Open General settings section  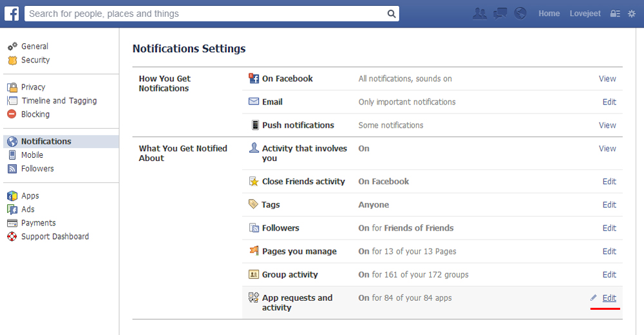pos(35,46)
